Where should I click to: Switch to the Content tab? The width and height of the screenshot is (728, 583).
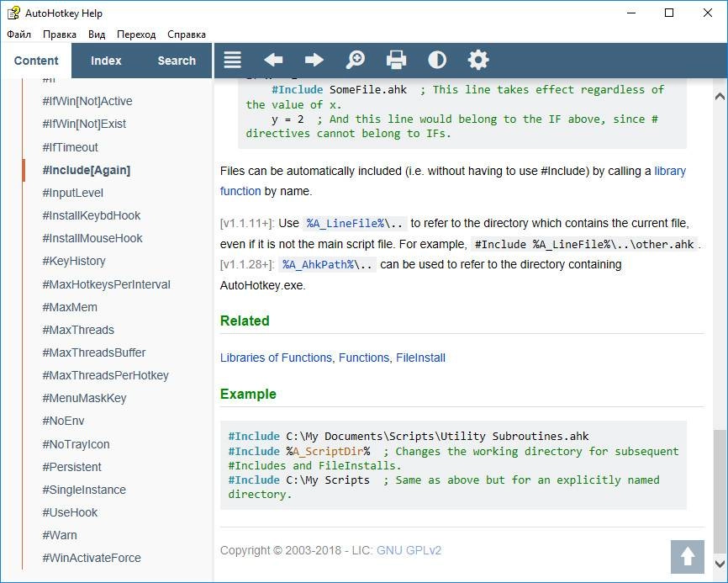coord(36,61)
